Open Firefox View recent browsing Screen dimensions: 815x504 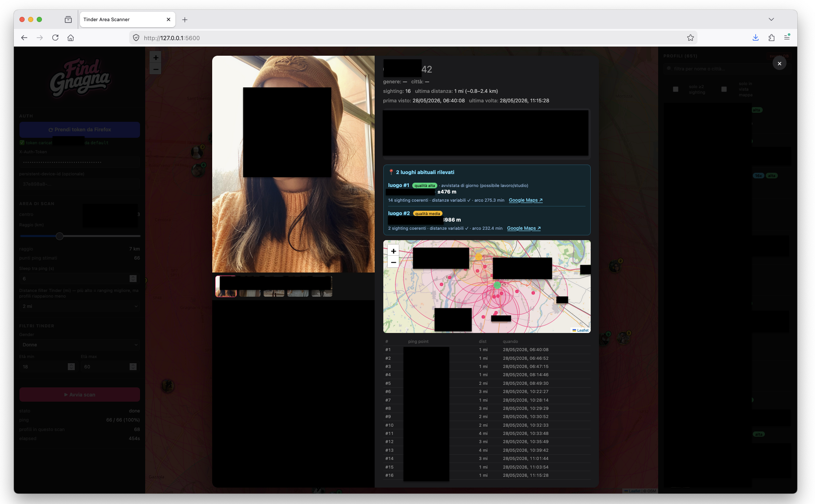[x=68, y=19]
